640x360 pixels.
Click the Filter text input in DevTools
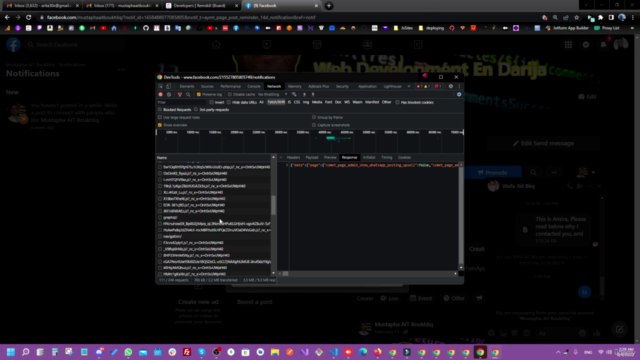pyautogui.click(x=182, y=102)
